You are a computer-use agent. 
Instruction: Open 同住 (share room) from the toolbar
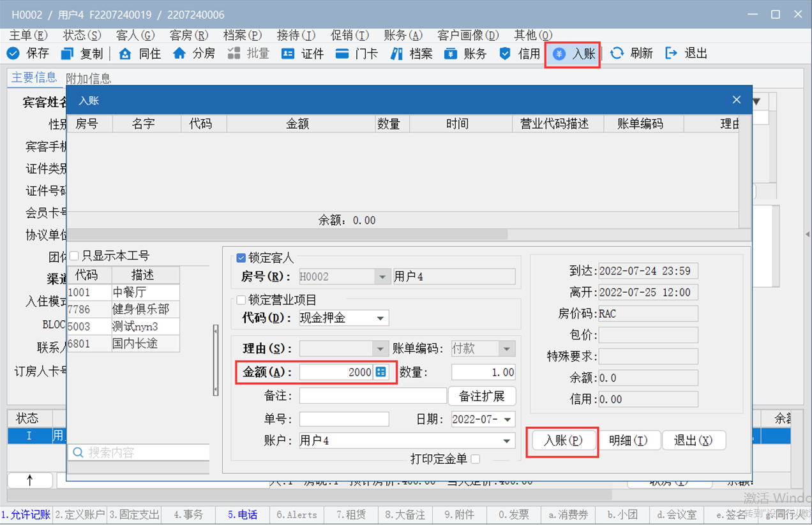[125, 54]
